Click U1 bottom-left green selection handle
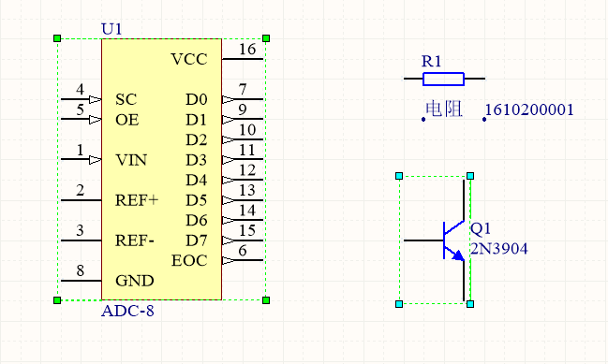608x364 pixels. pos(57,300)
